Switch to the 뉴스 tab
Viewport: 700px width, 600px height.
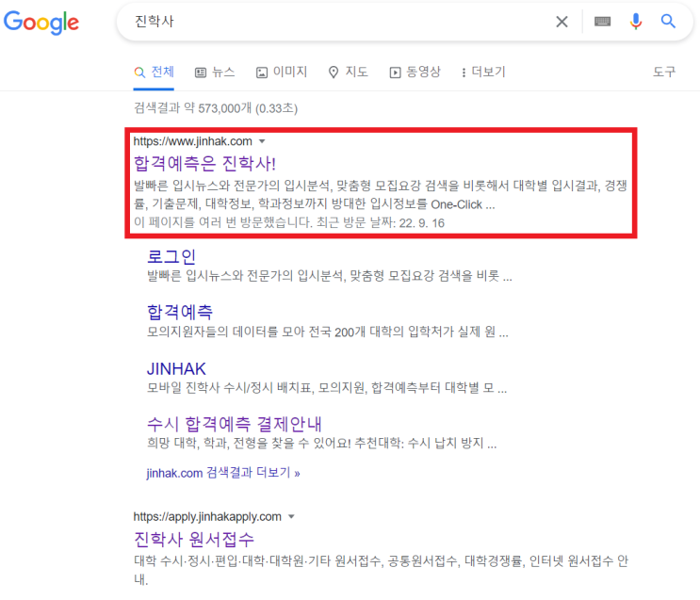coord(215,72)
